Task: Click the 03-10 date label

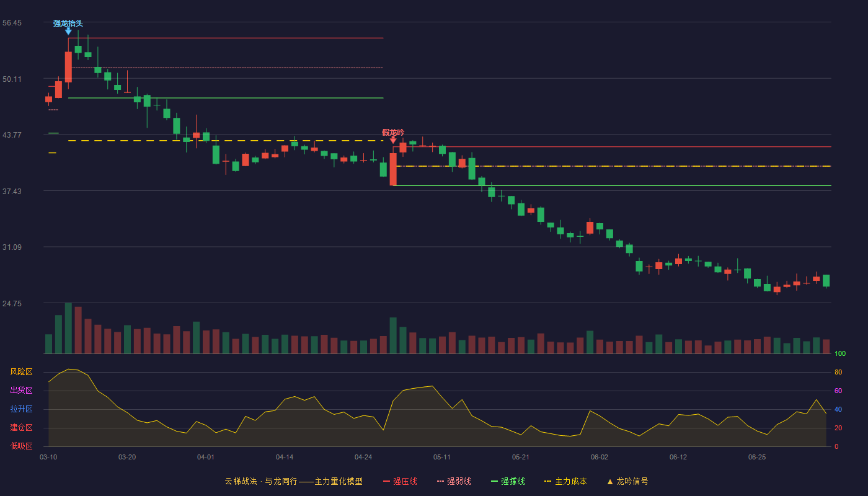Action: pyautogui.click(x=48, y=457)
